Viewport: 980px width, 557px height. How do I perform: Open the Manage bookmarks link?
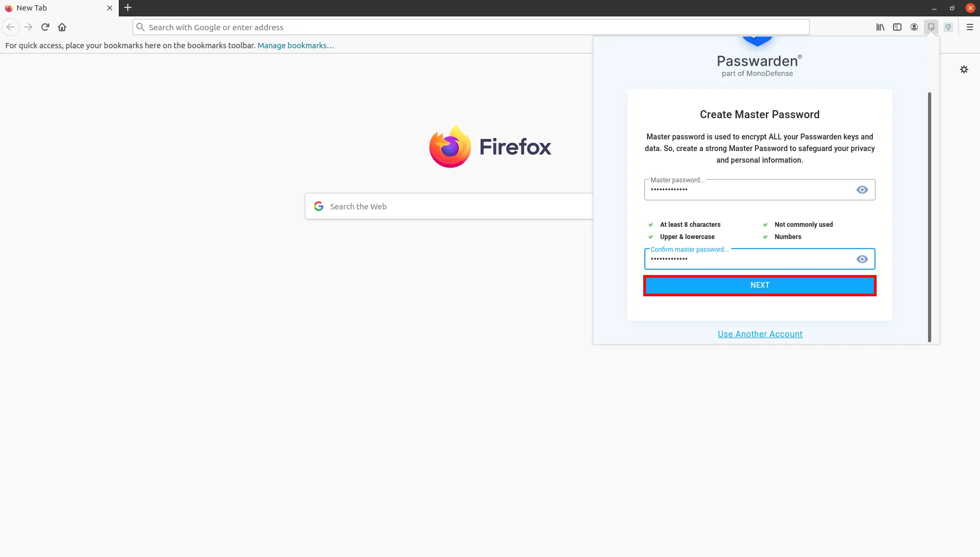[295, 46]
